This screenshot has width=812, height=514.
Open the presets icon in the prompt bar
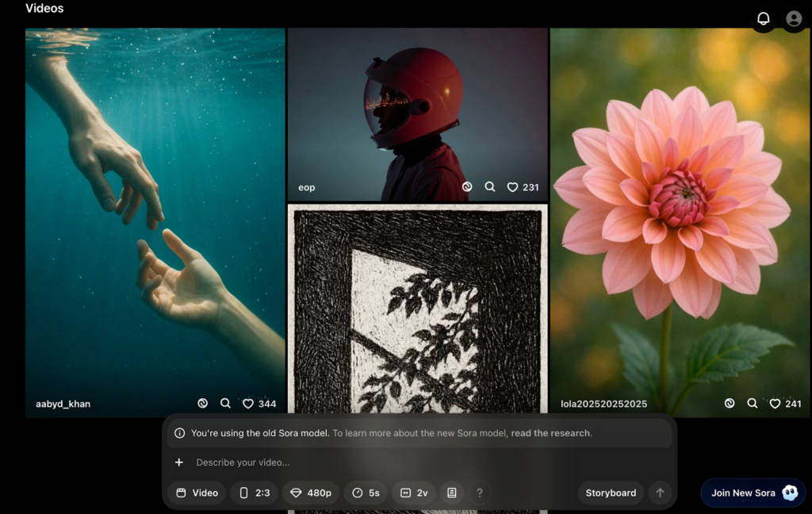coord(451,493)
